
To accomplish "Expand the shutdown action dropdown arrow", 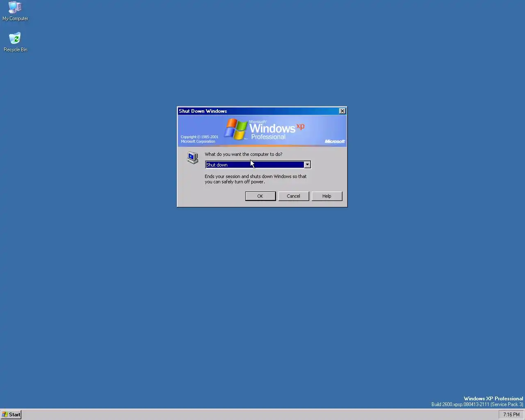I will coord(307,164).
